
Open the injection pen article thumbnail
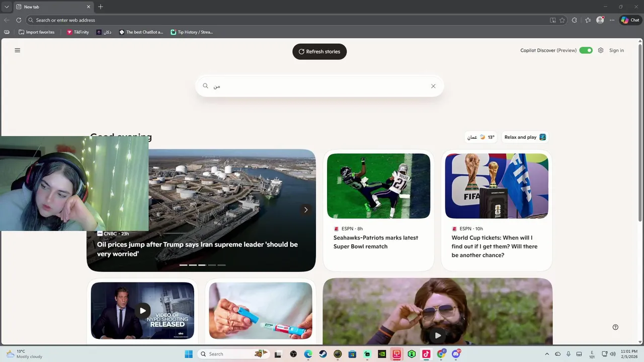tap(261, 311)
